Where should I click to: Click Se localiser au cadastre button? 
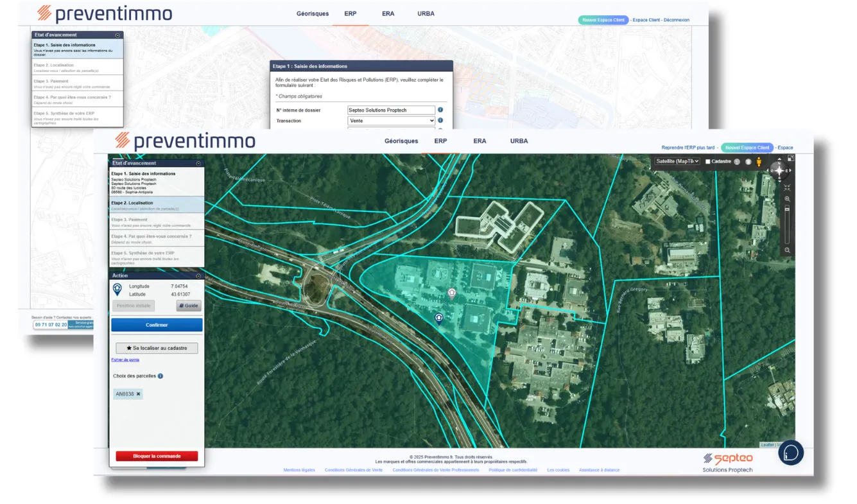[x=157, y=348]
